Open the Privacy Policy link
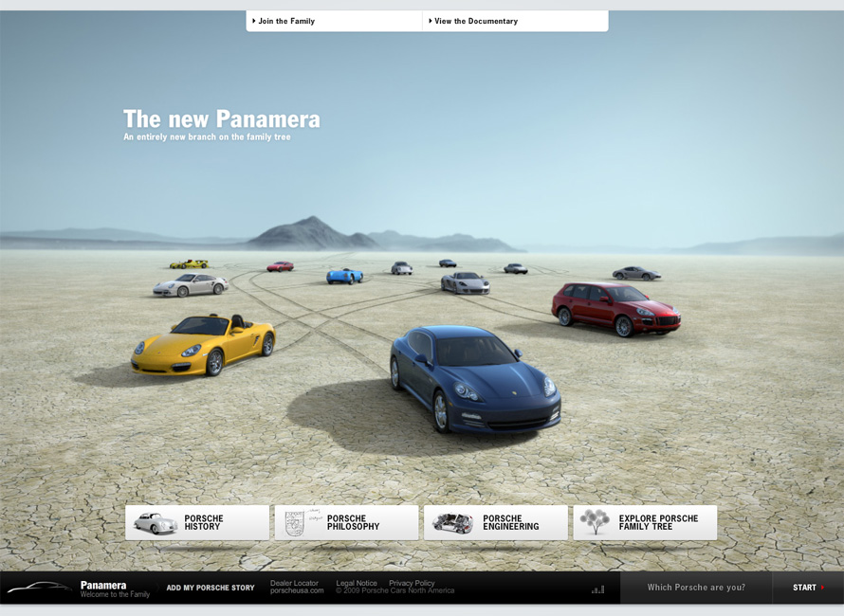 (x=412, y=583)
